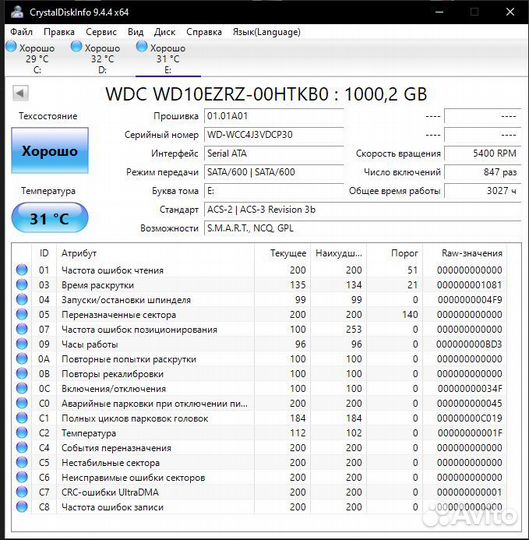Click status icon for attribute 07
The image size is (529, 540).
(22, 329)
